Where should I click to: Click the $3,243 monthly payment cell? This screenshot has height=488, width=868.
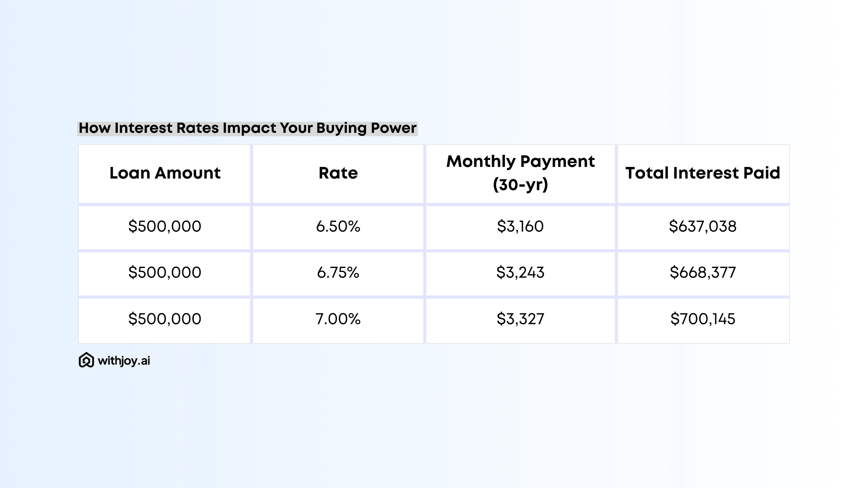click(520, 273)
